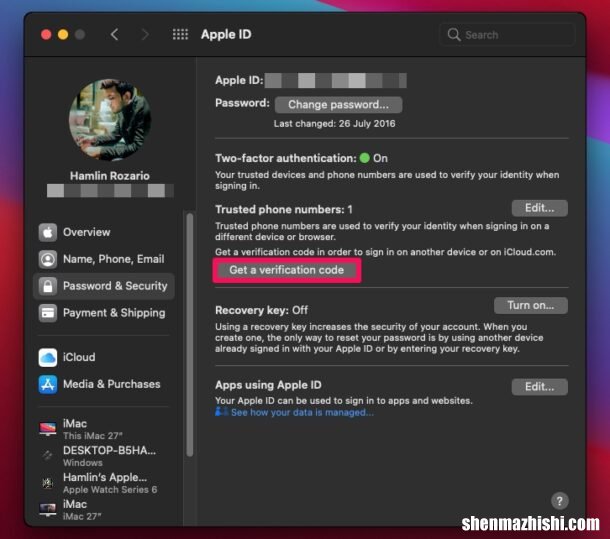
Task: Focus the Search field
Action: (x=507, y=35)
